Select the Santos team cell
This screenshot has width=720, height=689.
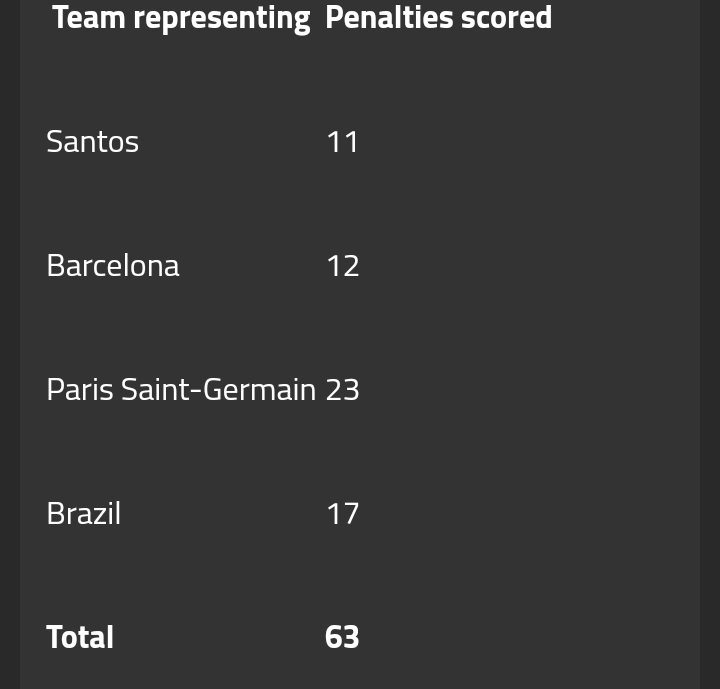(92, 141)
